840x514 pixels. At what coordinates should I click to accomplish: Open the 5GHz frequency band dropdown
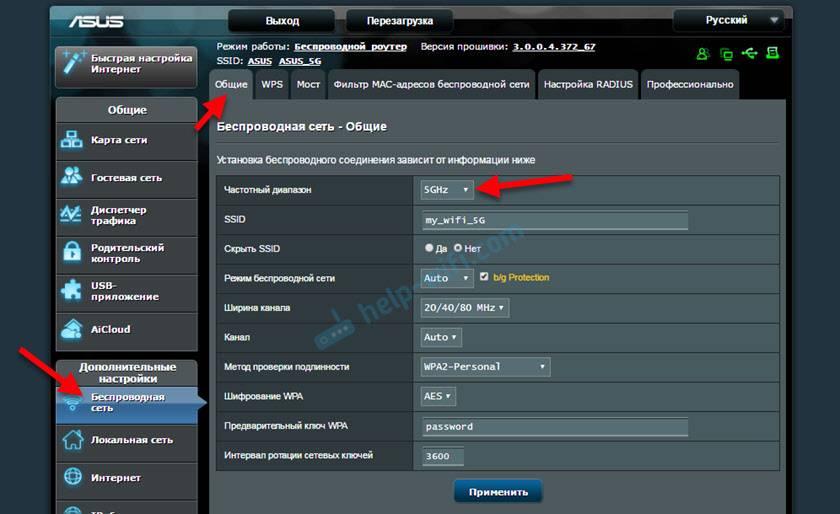point(447,189)
